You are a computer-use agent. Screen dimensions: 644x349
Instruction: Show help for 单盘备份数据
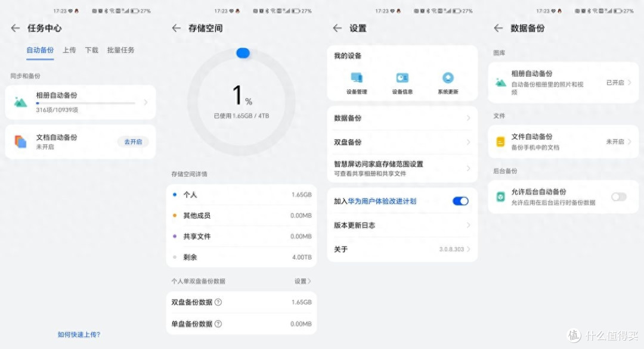218,324
